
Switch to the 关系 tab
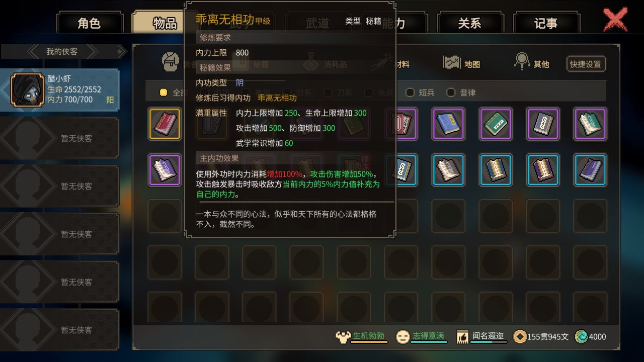click(x=469, y=23)
